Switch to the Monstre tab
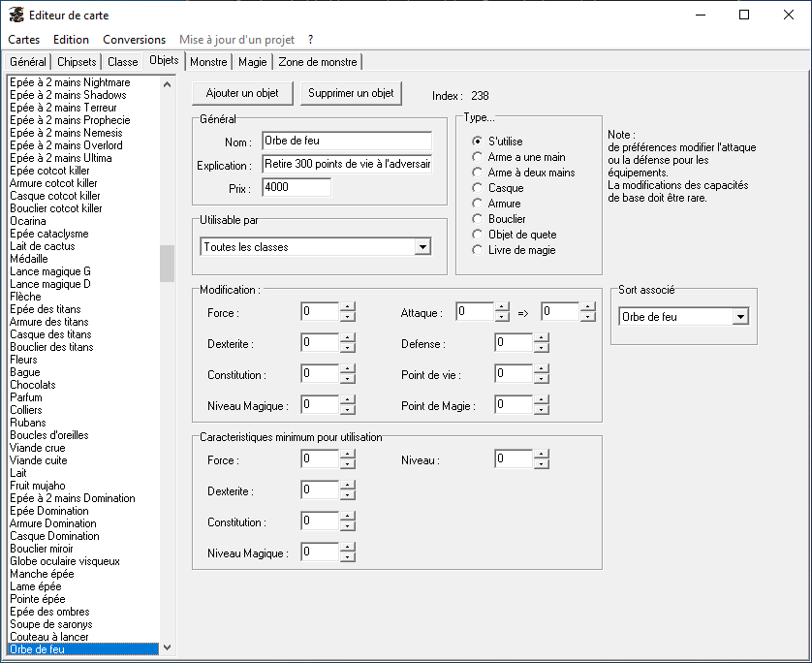The width and height of the screenshot is (812, 663). (208, 62)
